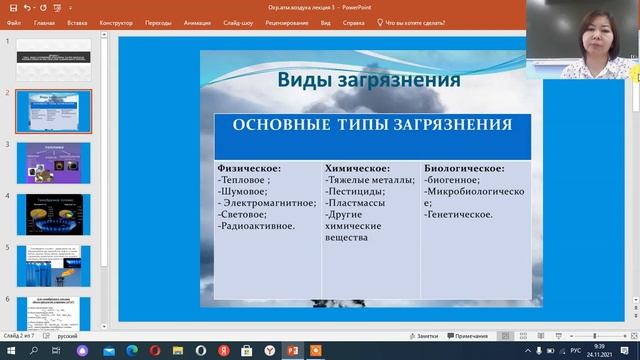Toggle the Заметки notes pane
The height and width of the screenshot is (360, 640).
pos(424,336)
